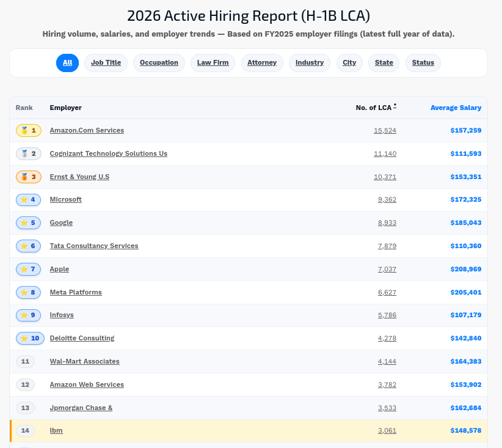Image resolution: width=502 pixels, height=448 pixels.
Task: Open the City tab
Action: click(349, 63)
